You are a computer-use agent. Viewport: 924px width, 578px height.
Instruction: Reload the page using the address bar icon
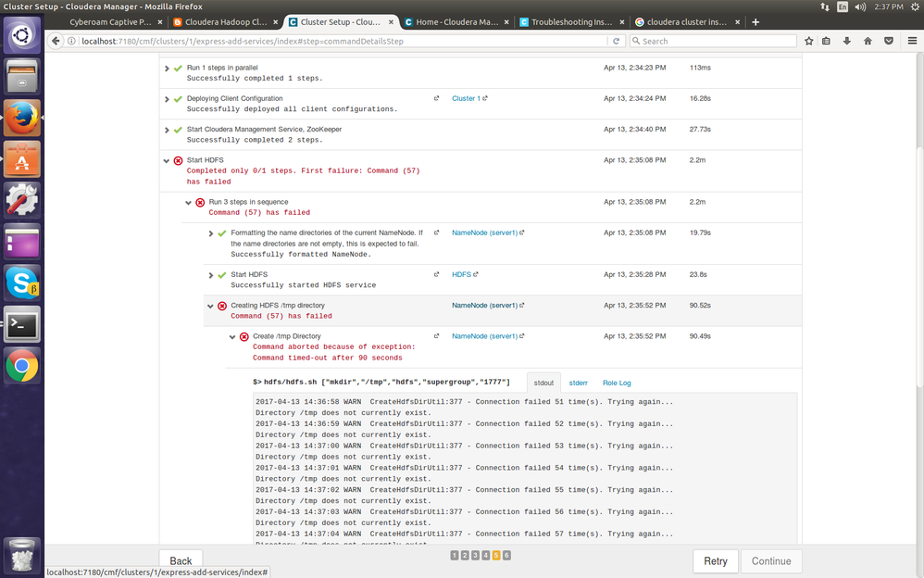click(616, 41)
